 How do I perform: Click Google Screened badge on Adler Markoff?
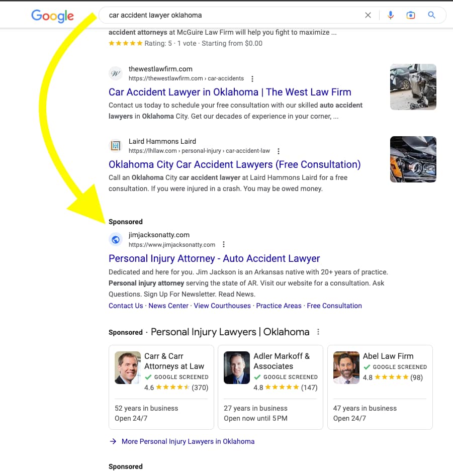tap(286, 377)
